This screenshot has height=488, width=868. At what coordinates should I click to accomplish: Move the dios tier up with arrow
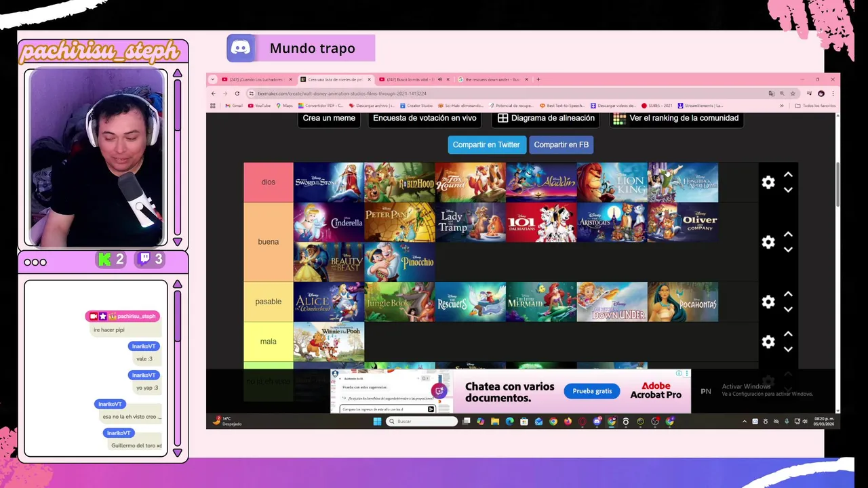788,175
